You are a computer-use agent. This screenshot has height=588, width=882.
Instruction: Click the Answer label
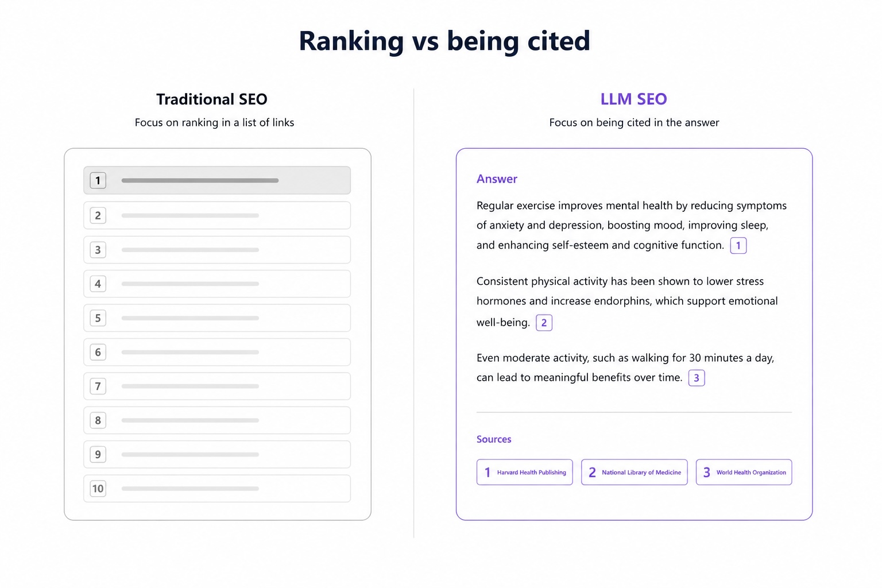(x=497, y=179)
